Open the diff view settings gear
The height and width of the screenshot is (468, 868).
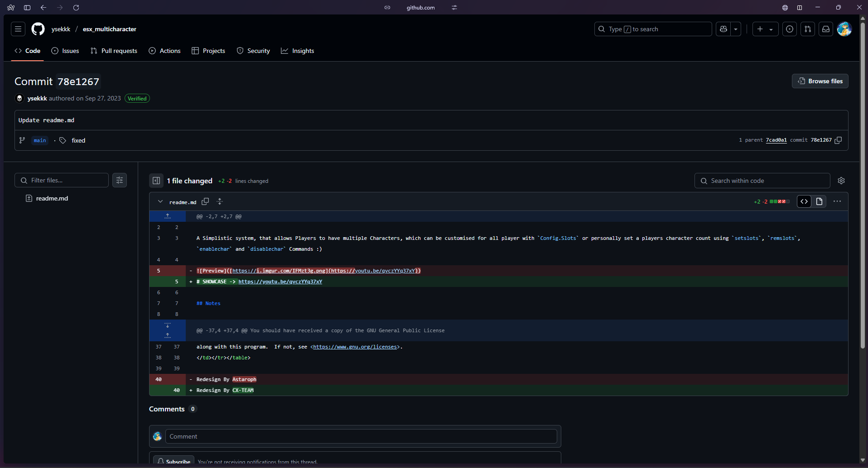841,181
